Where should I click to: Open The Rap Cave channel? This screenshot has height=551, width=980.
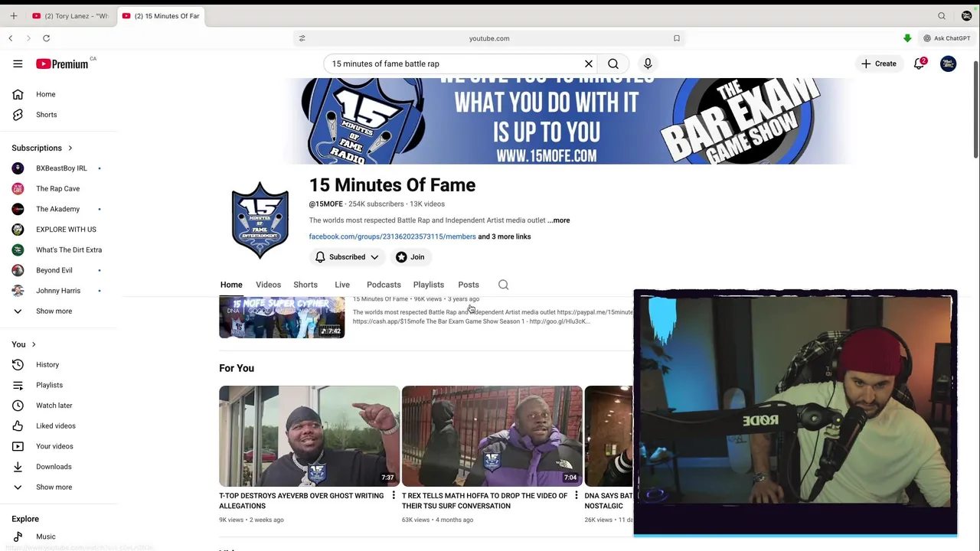pyautogui.click(x=58, y=188)
